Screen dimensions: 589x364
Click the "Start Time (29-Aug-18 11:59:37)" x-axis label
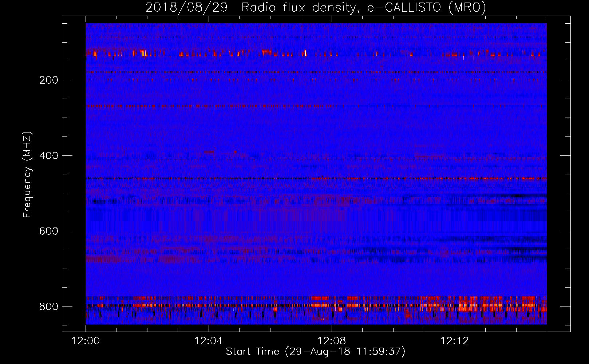316,352
